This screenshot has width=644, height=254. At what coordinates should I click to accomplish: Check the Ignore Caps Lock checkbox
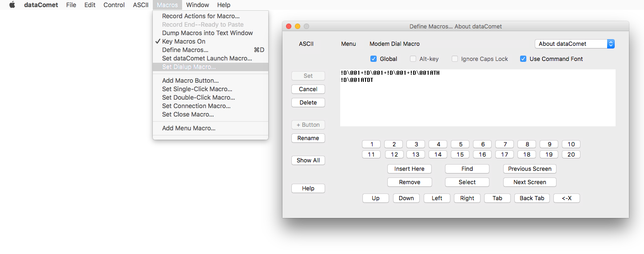[x=455, y=59]
